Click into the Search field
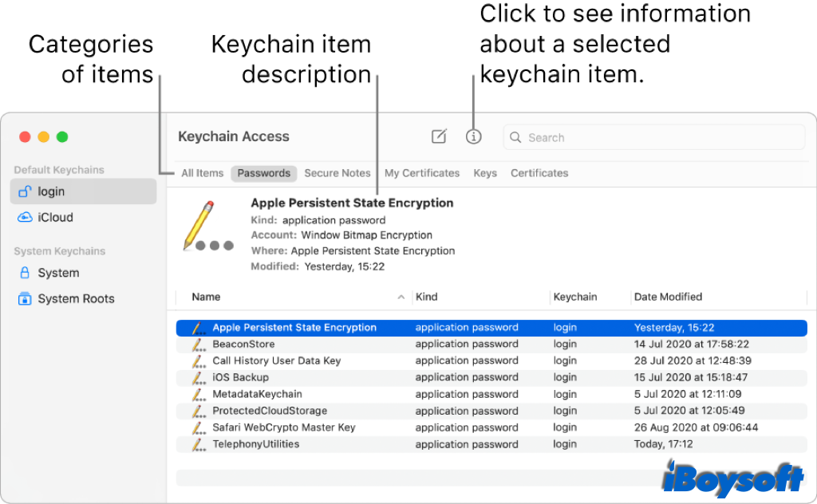 tap(654, 137)
